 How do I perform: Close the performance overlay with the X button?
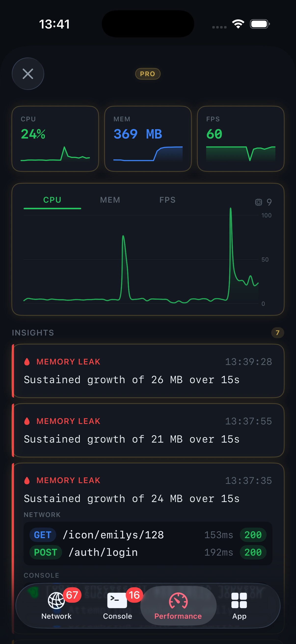[x=28, y=74]
